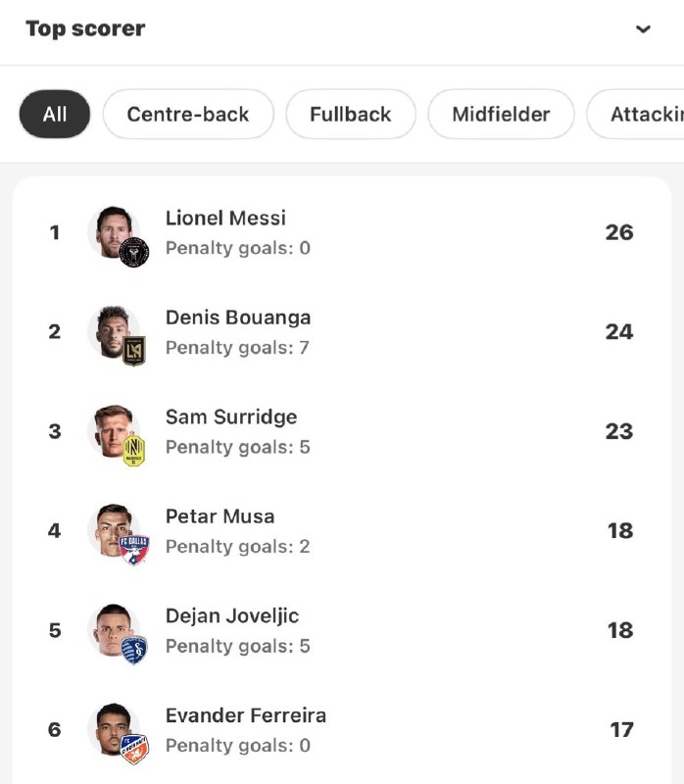This screenshot has width=684, height=784.
Task: Open Lionel Messi's player photo
Action: [x=110, y=229]
